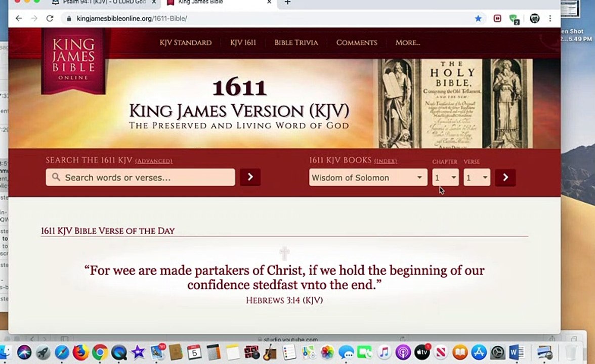Bookmark this page with the star icon

pyautogui.click(x=478, y=18)
